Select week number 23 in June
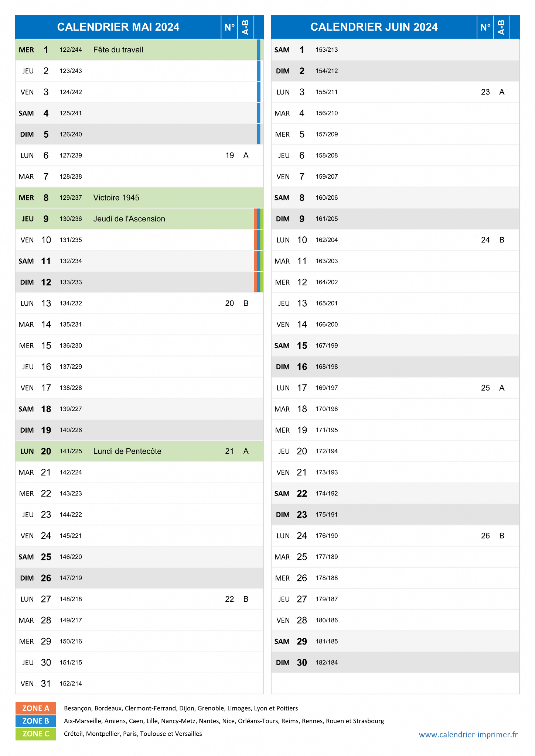Image resolution: width=535 pixels, height=756 pixels. coord(485,92)
